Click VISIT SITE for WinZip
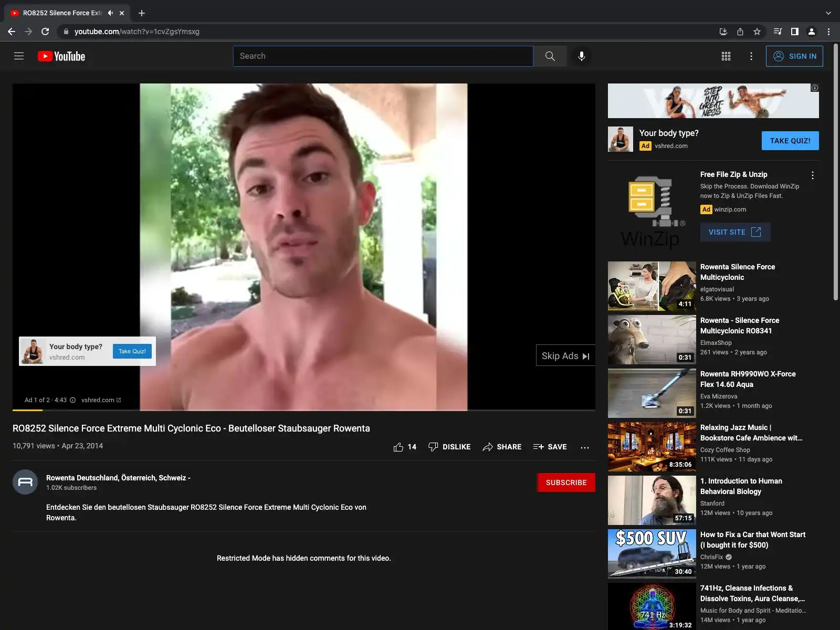 click(x=735, y=232)
